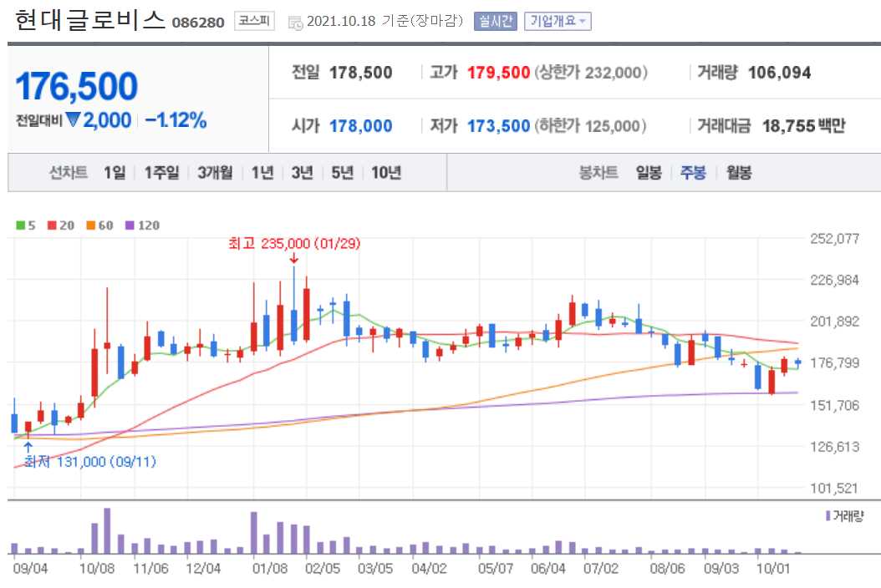Click the stock code 086280
The image size is (881, 588).
198,23
